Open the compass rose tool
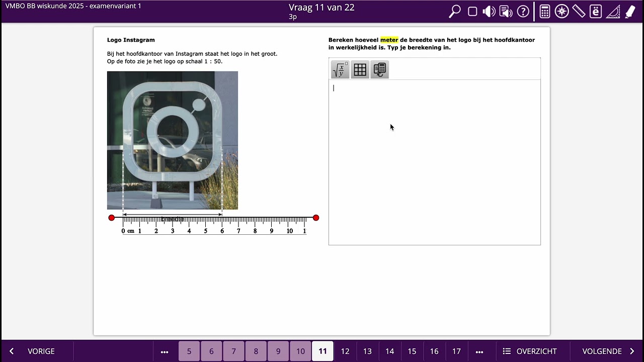 [562, 12]
